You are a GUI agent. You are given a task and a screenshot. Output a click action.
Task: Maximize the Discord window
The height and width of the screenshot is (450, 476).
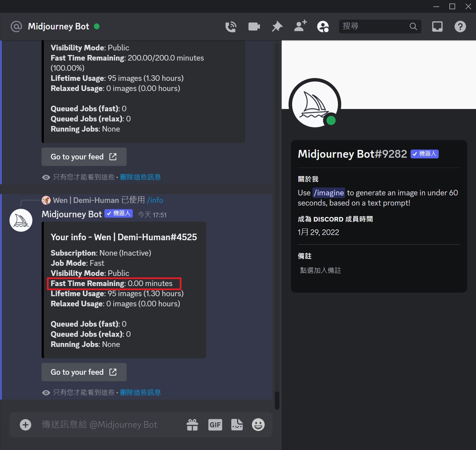click(452, 6)
